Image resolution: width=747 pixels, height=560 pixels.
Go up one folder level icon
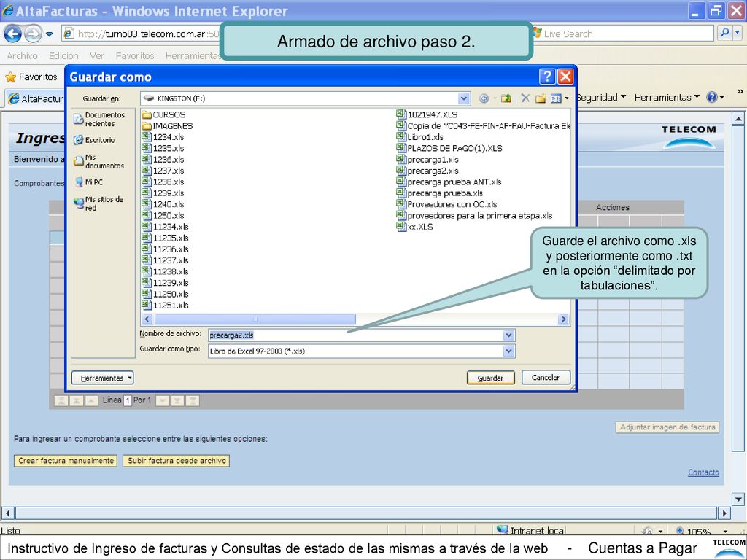tap(506, 98)
